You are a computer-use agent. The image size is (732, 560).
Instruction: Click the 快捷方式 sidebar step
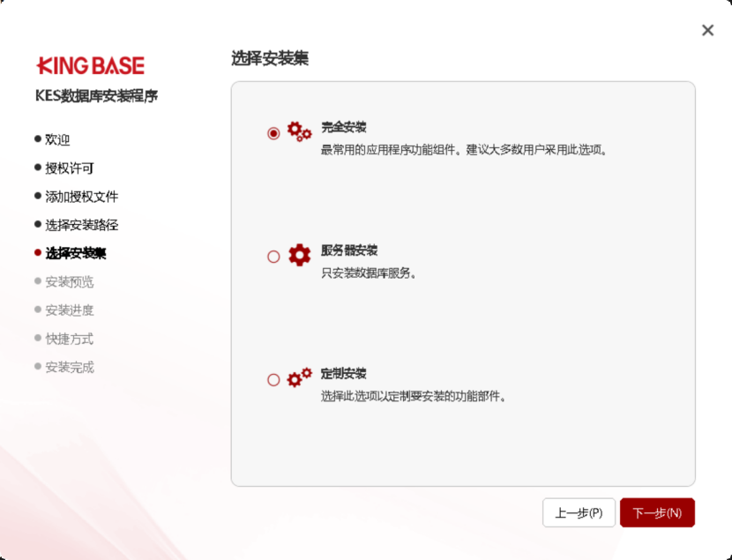pyautogui.click(x=69, y=339)
